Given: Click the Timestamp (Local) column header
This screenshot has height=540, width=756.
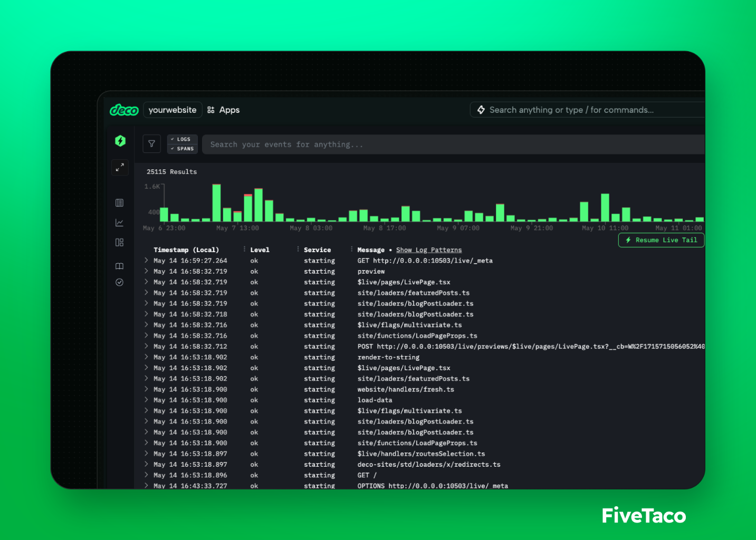Looking at the screenshot, I should point(186,250).
